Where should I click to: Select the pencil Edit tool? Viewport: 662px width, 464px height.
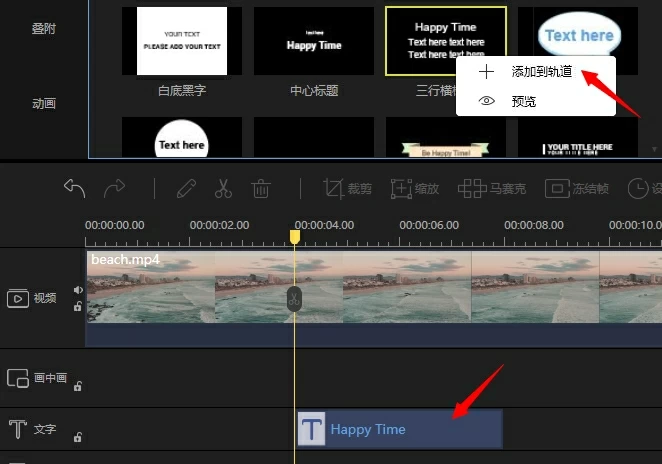(186, 188)
